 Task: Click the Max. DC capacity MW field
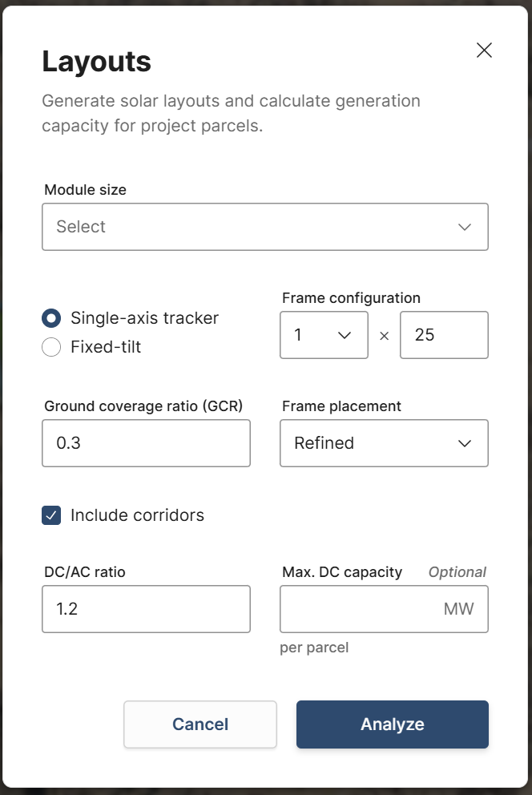coord(384,609)
